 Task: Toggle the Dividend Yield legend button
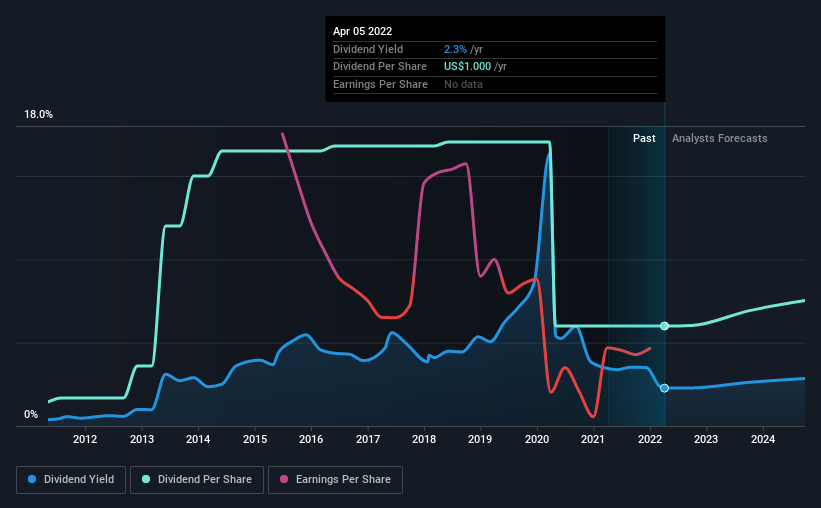(x=71, y=479)
